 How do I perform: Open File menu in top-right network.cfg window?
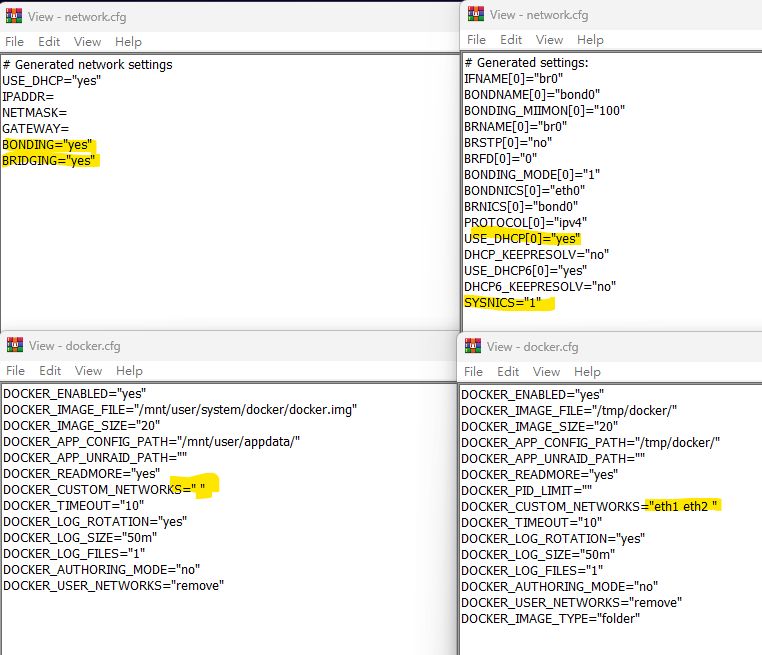(476, 40)
